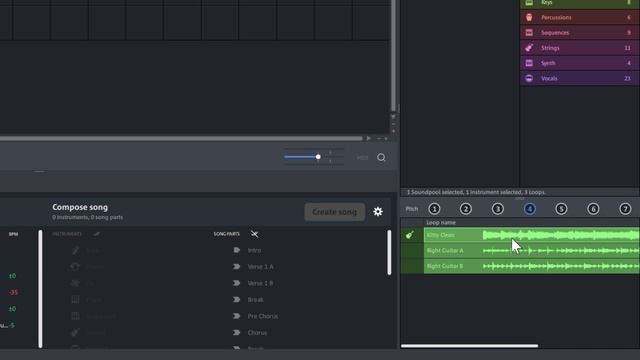Click the Sequences category icon
The height and width of the screenshot is (360, 640).
[529, 33]
